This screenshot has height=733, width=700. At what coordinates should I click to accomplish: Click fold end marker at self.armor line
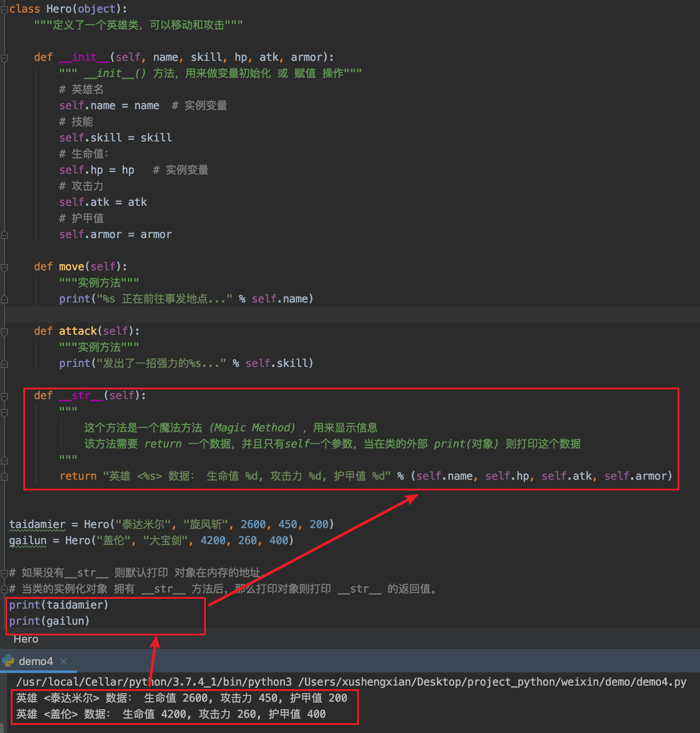[x=4, y=235]
